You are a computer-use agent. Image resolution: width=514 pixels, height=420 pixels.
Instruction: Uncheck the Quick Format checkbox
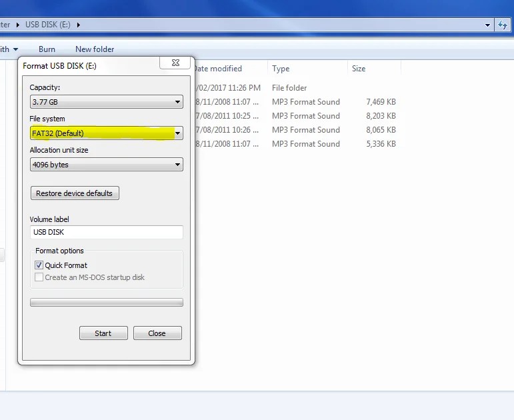pos(39,265)
